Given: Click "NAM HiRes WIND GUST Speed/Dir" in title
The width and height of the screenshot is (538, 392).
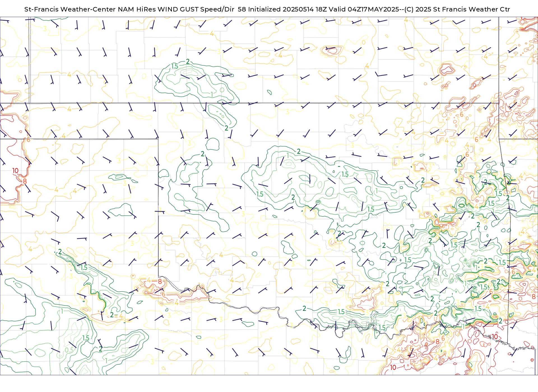Looking at the screenshot, I should (176, 9).
